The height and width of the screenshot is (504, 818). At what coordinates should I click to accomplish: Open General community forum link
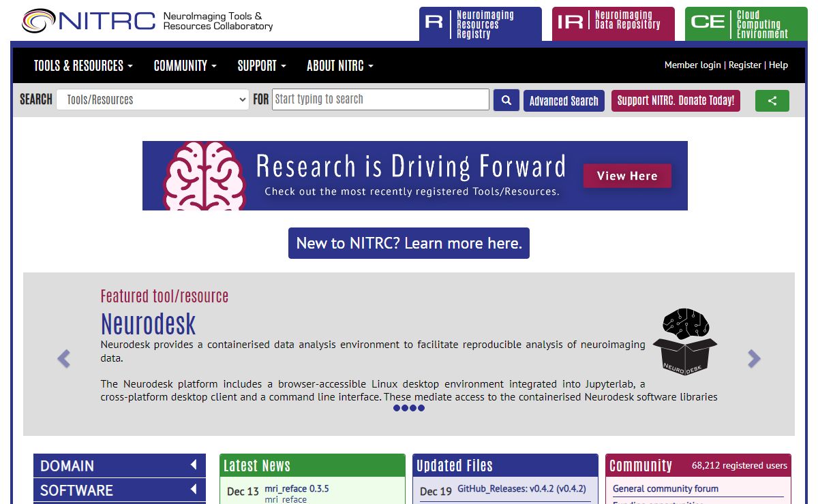pyautogui.click(x=665, y=488)
